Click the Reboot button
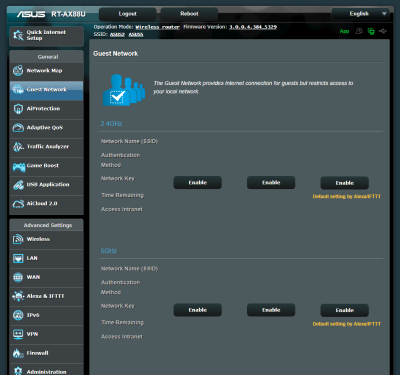This screenshot has width=400, height=375. point(189,14)
